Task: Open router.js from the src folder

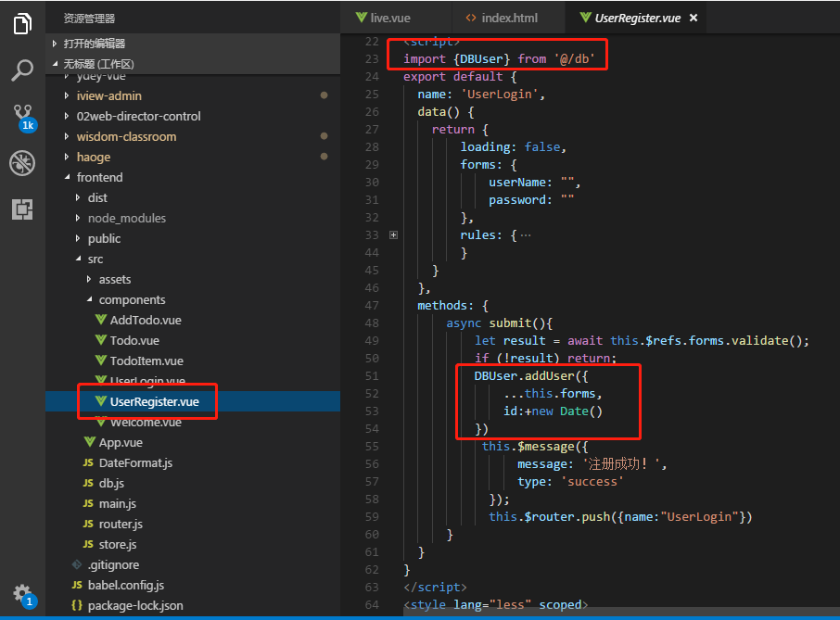Action: (121, 524)
